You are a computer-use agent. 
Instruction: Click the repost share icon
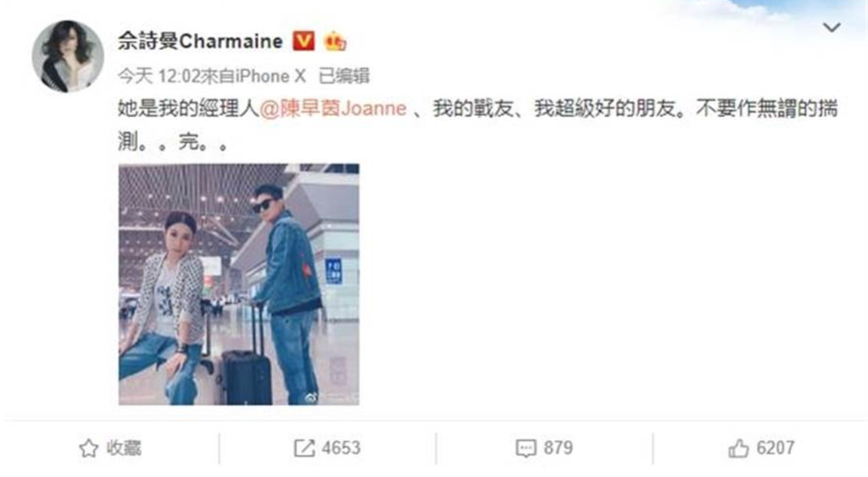(x=304, y=449)
